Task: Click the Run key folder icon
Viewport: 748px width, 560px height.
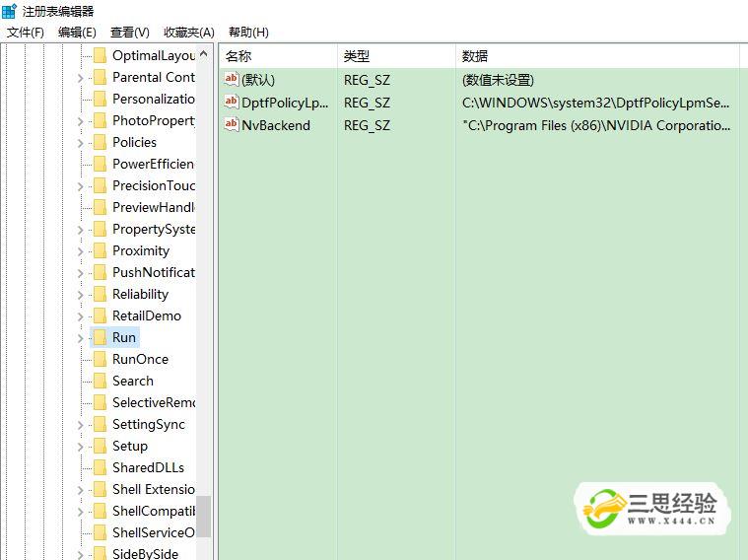Action: point(99,337)
